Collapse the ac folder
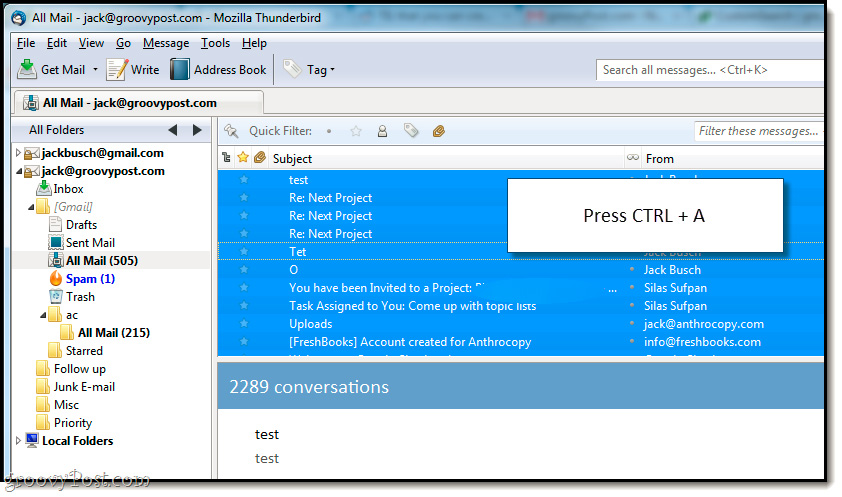Image resolution: width=842 pixels, height=497 pixels. (43, 315)
